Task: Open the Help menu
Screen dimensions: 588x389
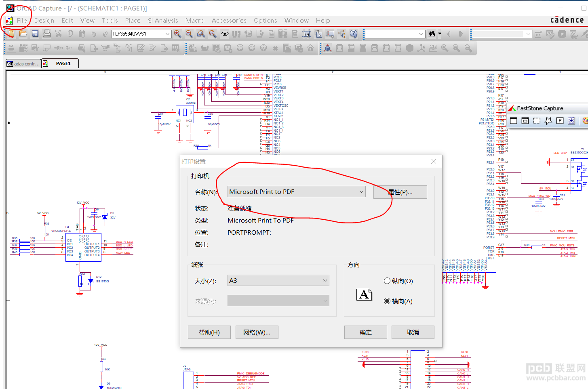Action: [323, 20]
